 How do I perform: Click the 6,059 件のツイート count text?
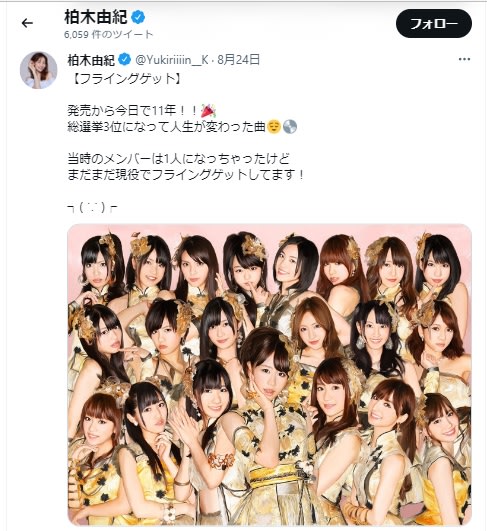coord(109,34)
